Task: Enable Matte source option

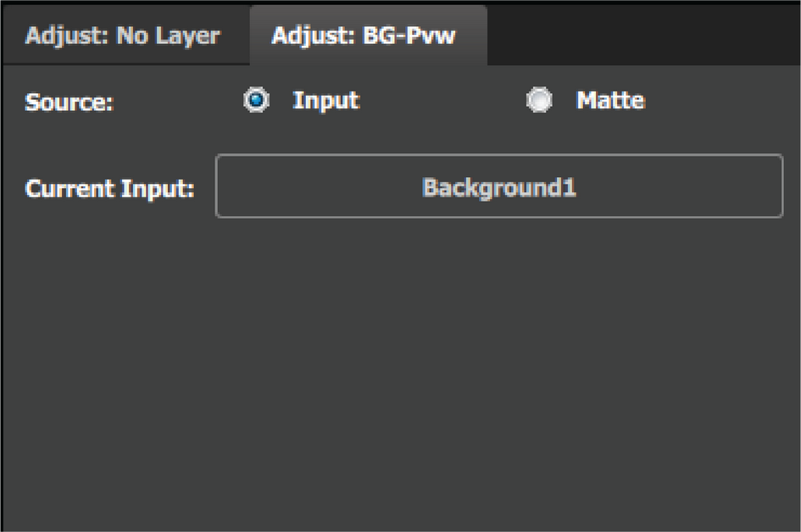Action: (x=539, y=100)
